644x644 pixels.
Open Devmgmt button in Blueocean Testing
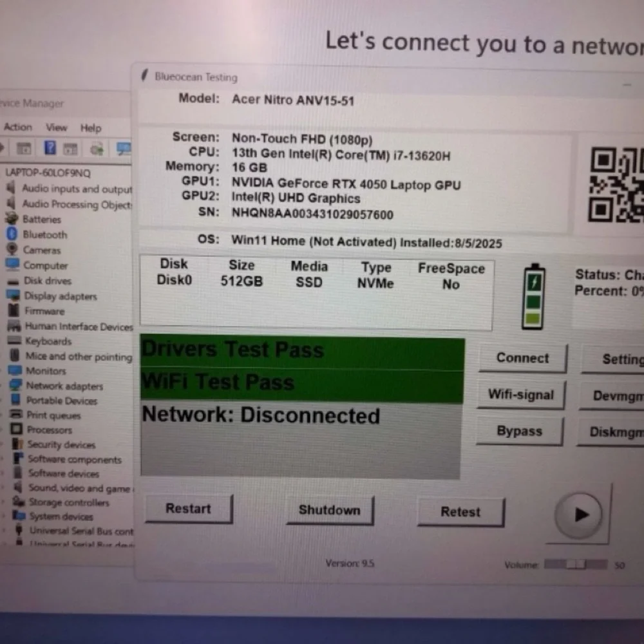point(612,396)
